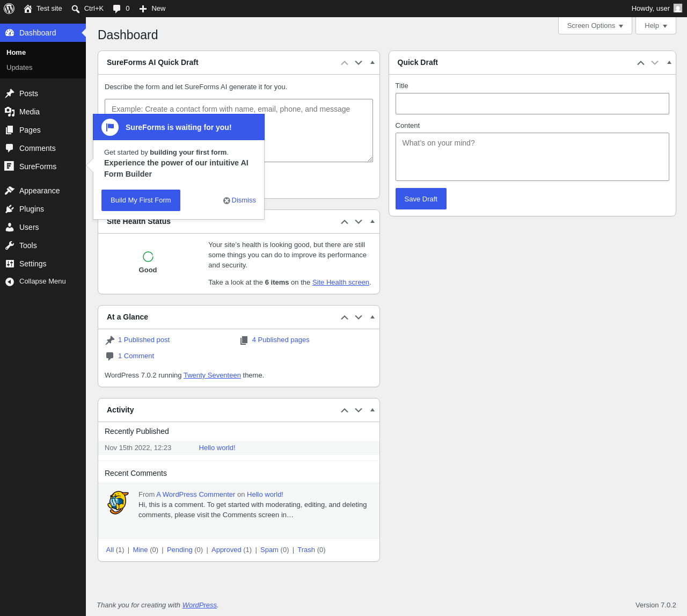687x616 pixels.
Task: Click the pages icon beside 4 Published pages
Action: point(244,340)
